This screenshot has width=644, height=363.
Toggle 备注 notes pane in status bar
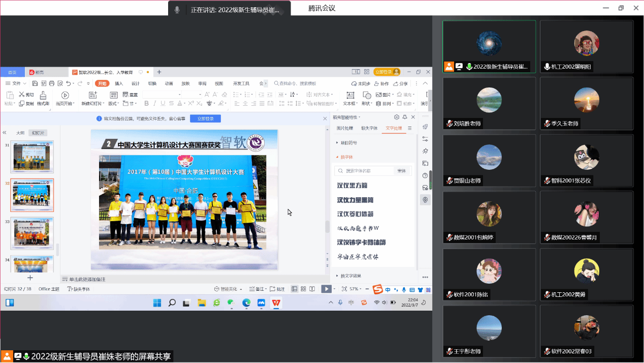(x=257, y=289)
